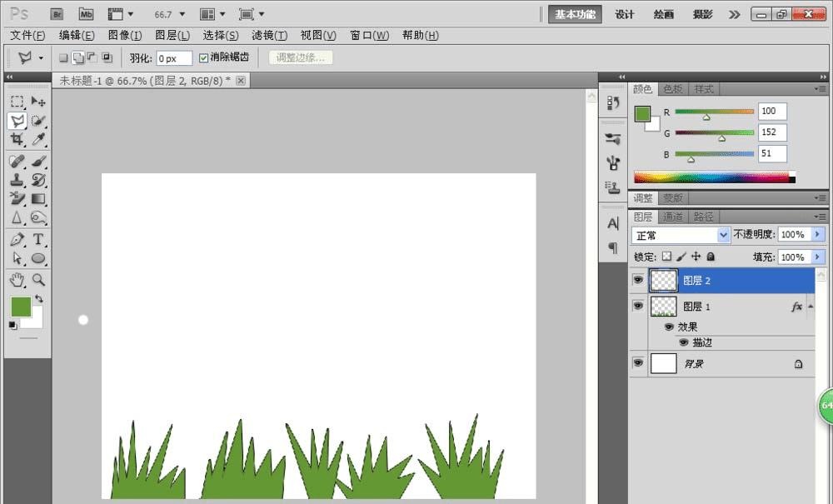Collapse the effects list on 图层 1
833x504 pixels.
(811, 307)
